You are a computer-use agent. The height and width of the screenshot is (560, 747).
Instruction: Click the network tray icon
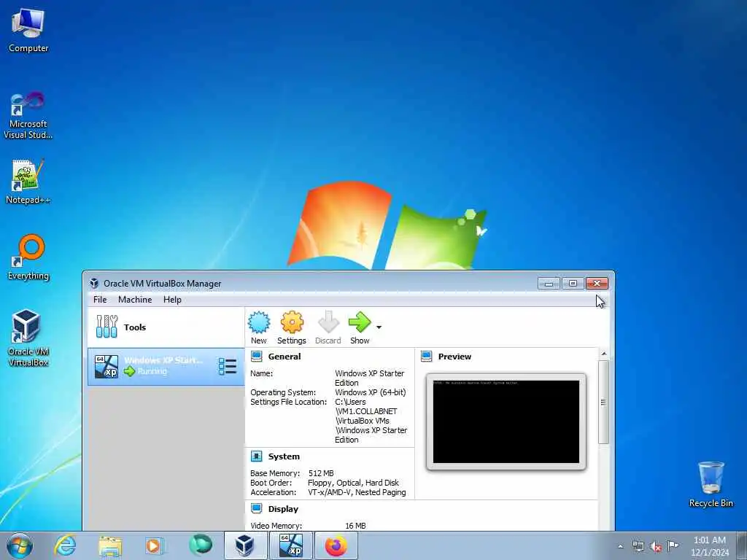click(x=638, y=546)
